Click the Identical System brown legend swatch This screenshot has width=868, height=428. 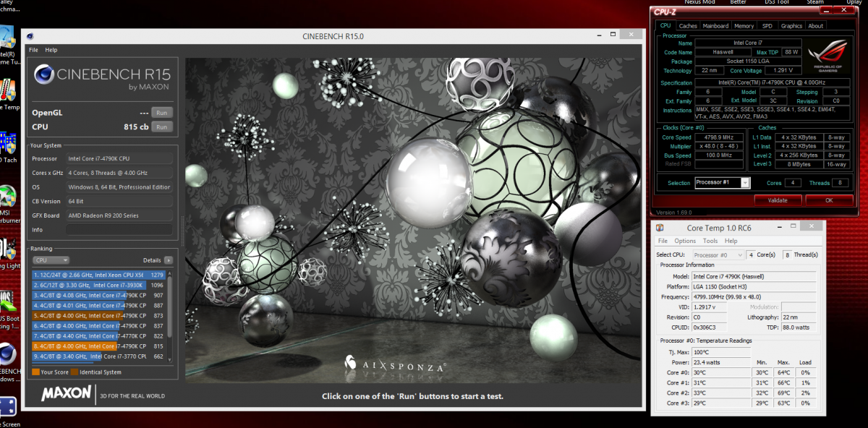(75, 372)
